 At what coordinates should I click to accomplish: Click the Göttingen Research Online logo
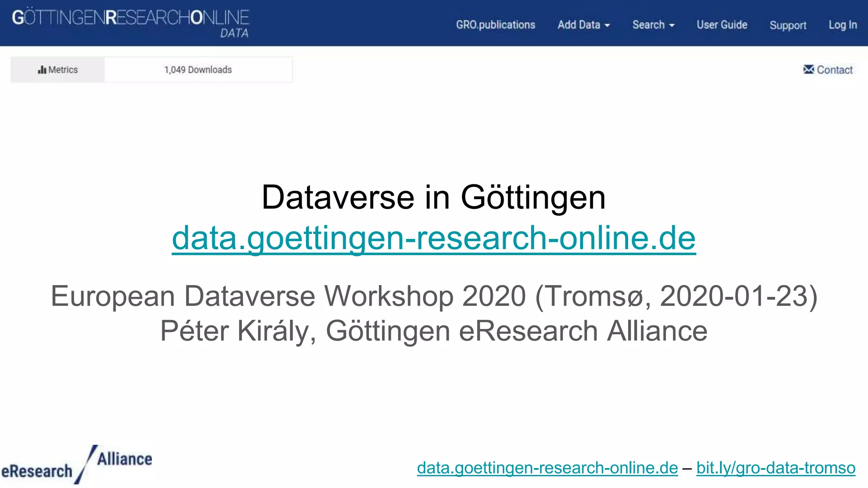pos(131,18)
